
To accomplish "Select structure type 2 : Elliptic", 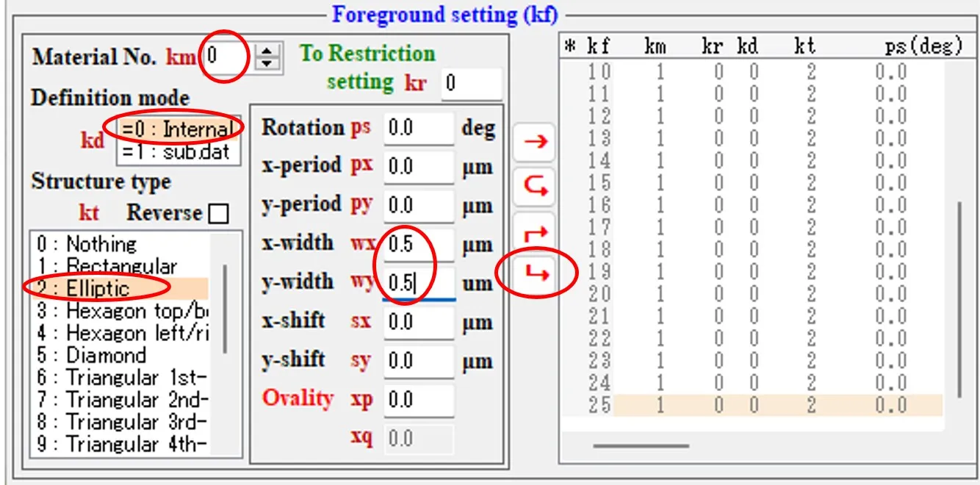I will (x=120, y=288).
